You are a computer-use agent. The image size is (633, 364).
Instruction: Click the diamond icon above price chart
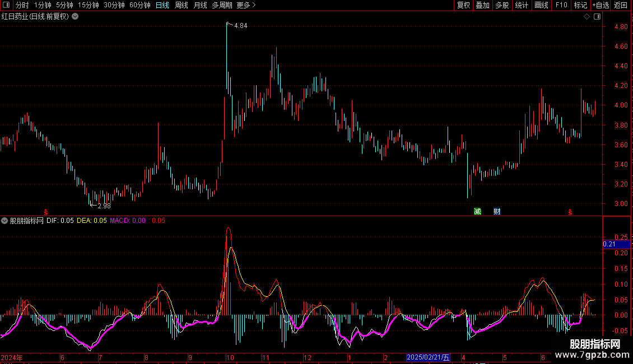[587, 17]
